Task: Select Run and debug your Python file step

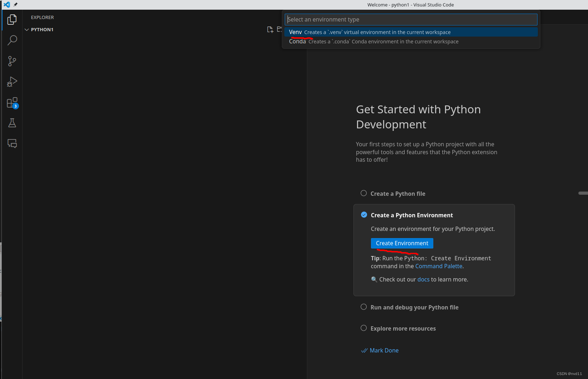Action: coord(414,307)
